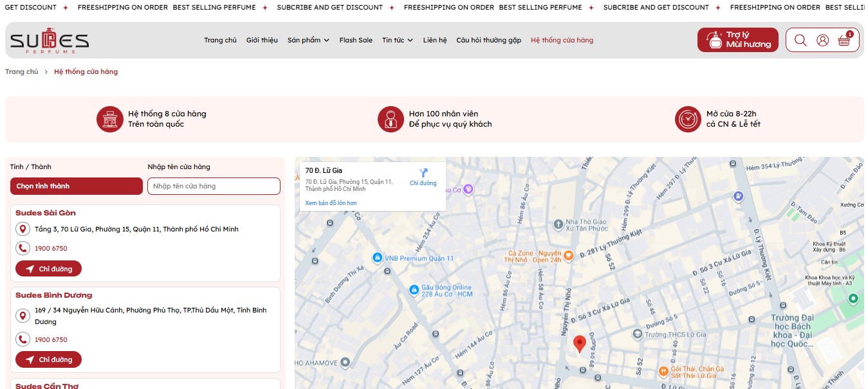The width and height of the screenshot is (868, 389).
Task: Open Liên hệ menu item
Action: pyautogui.click(x=435, y=40)
